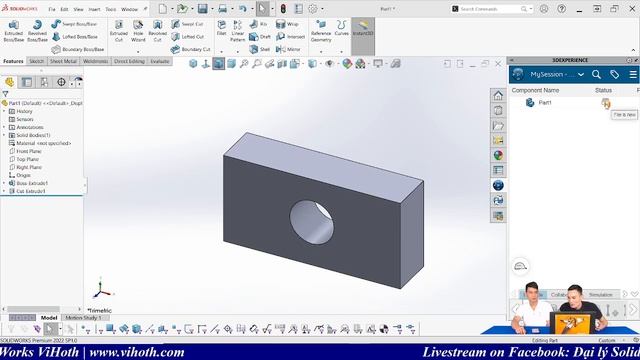Open the New document dropdown arrow
Image resolution: width=640 pixels, height=360 pixels.
point(172,9)
